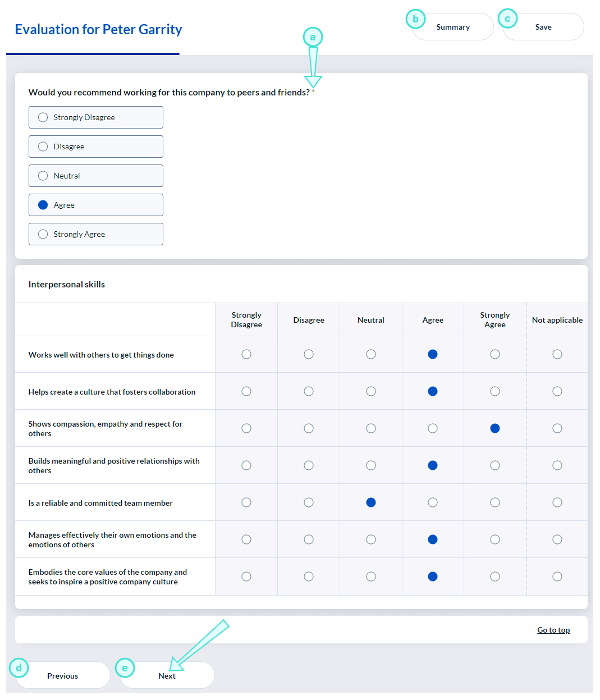Set 'Works well with others' to Not applicable
This screenshot has width=600, height=700.
click(557, 354)
